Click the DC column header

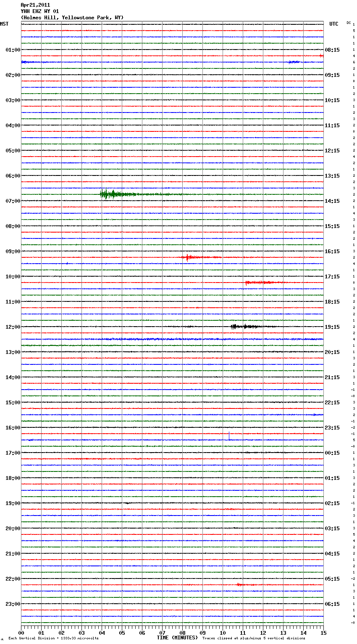tap(349, 23)
